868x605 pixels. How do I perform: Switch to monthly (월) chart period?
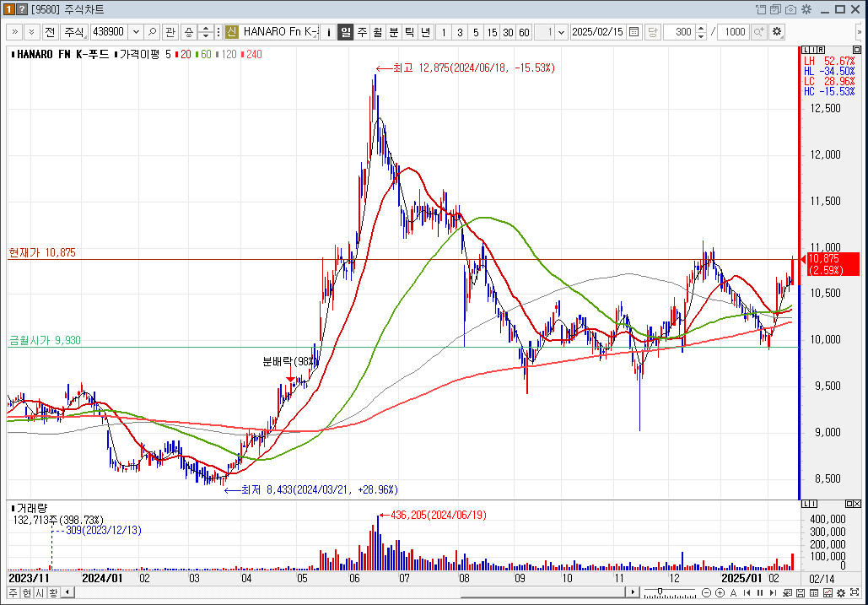coord(377,32)
